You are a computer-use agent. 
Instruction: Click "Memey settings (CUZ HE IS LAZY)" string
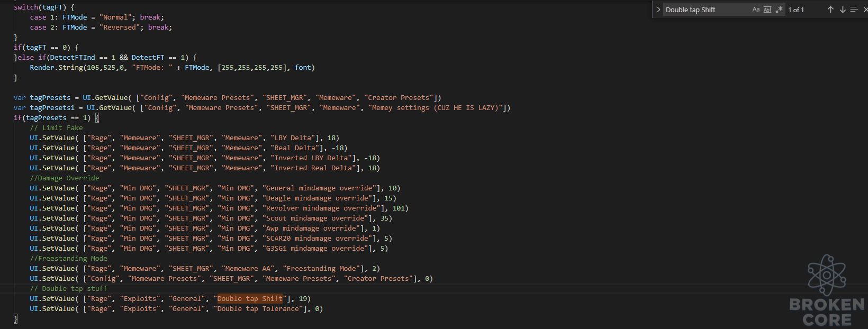click(x=435, y=108)
